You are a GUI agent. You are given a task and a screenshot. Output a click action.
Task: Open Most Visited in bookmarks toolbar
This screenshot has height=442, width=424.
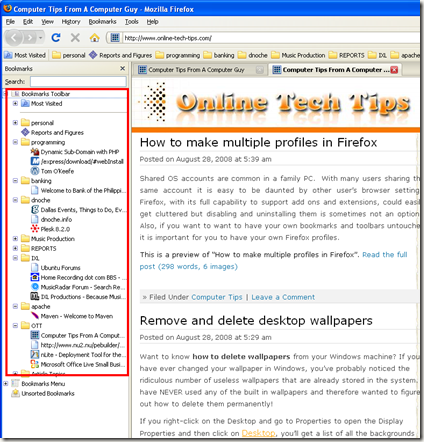pyautogui.click(x=25, y=55)
